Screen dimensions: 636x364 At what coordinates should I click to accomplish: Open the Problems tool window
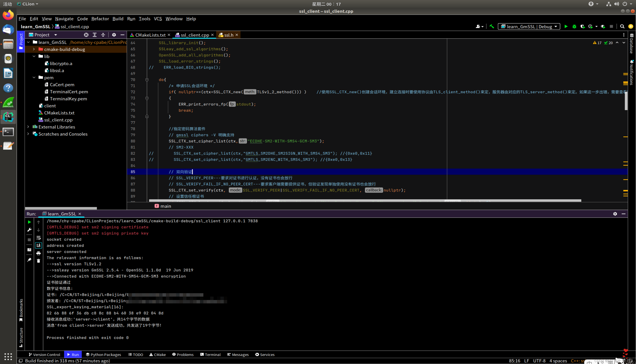(183, 355)
